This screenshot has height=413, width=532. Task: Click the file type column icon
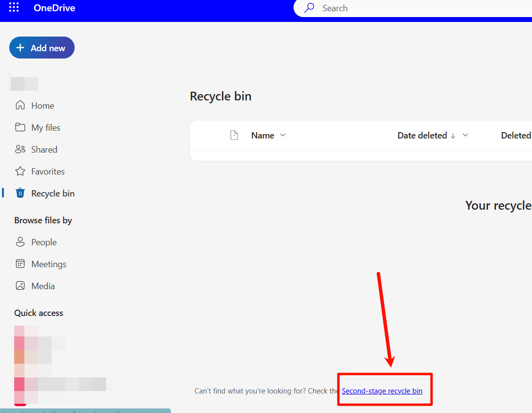tap(234, 135)
